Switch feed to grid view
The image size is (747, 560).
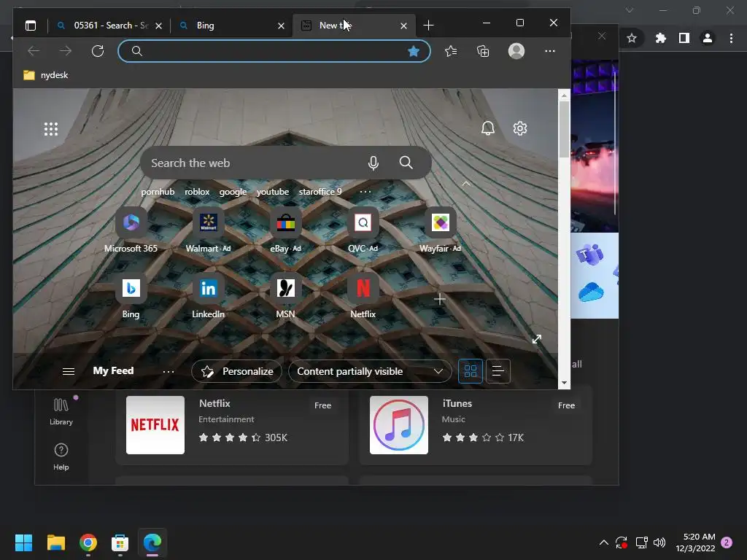(x=471, y=371)
